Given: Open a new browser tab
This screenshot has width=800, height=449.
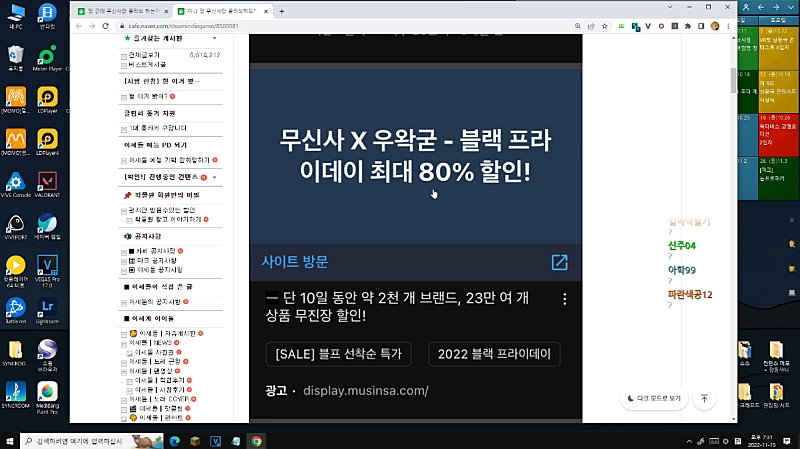Looking at the screenshot, I should click(x=282, y=11).
